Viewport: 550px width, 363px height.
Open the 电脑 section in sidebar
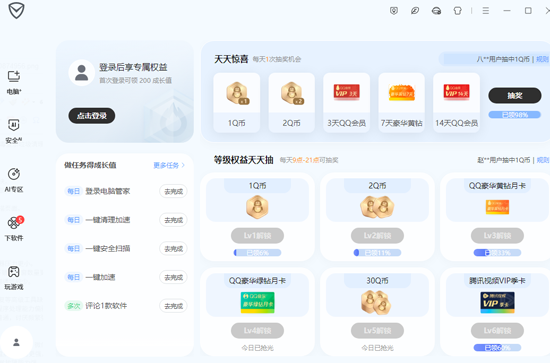pos(14,83)
